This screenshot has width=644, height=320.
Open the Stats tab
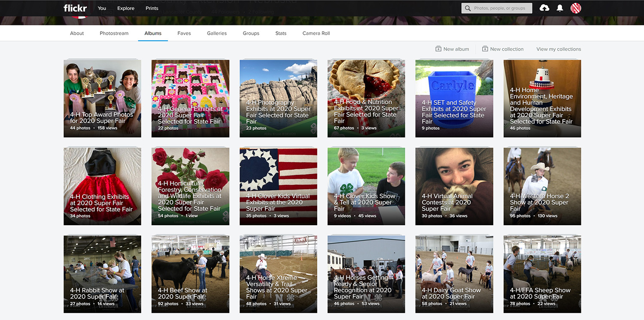click(x=281, y=33)
